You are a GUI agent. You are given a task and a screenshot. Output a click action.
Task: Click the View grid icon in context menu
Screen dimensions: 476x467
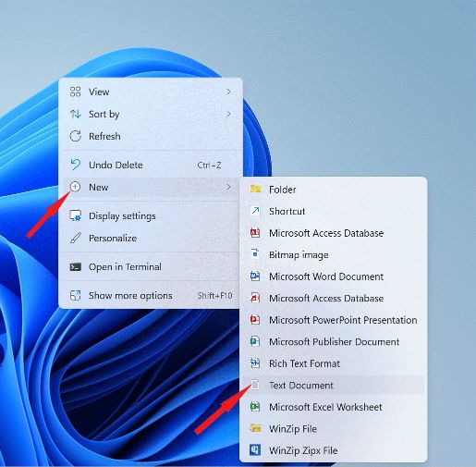tap(75, 92)
